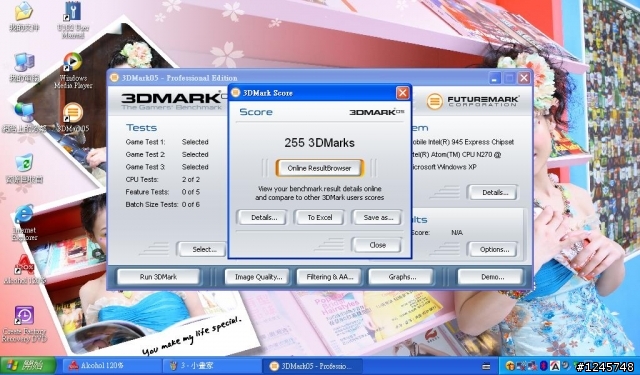Click the Futuremark Corporation logo icon

[435, 101]
